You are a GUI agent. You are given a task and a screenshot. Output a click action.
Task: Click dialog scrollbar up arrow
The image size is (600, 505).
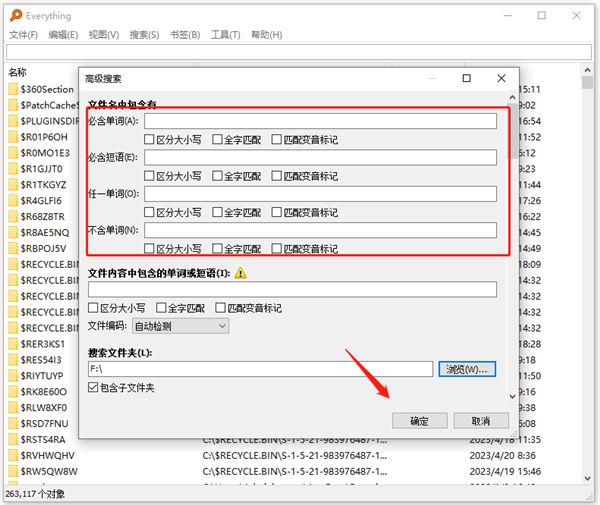[512, 97]
